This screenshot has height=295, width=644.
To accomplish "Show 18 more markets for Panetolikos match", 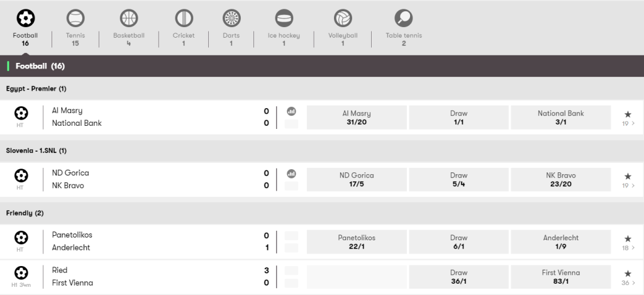I will [628, 248].
